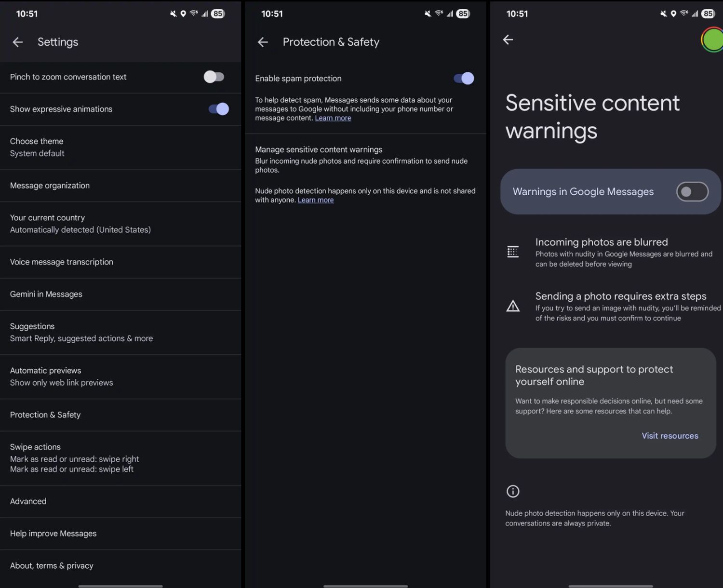Toggle Pinch to zoom conversation text
The image size is (723, 588).
tap(214, 77)
